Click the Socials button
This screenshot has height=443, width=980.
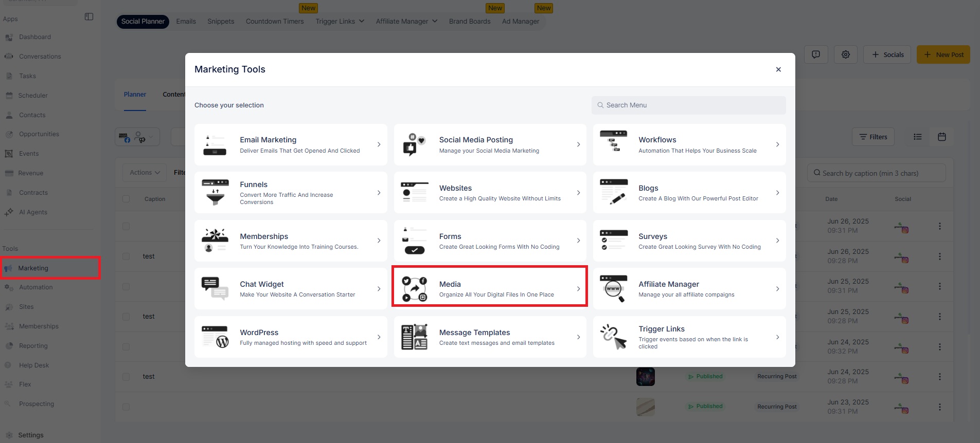pos(887,54)
